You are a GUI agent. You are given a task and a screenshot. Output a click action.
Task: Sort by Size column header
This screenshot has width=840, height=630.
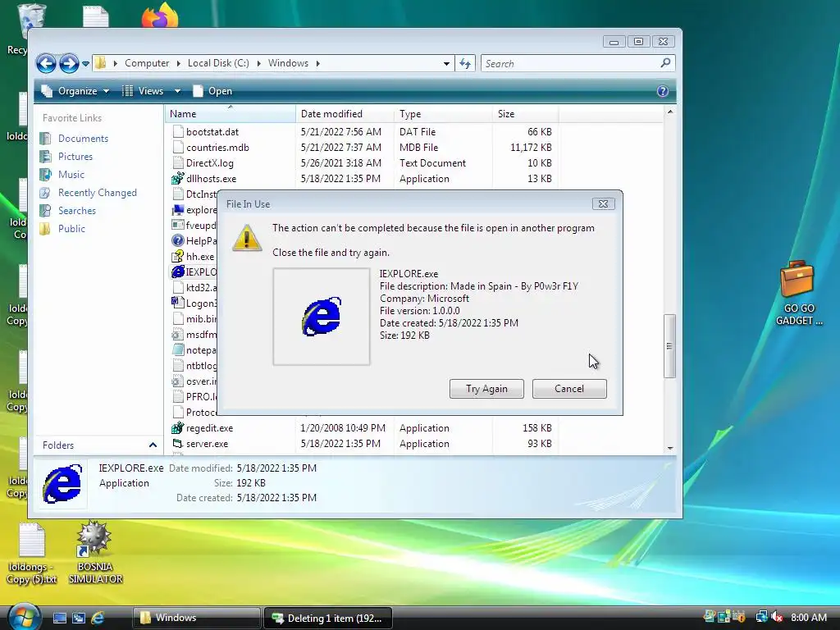525,114
